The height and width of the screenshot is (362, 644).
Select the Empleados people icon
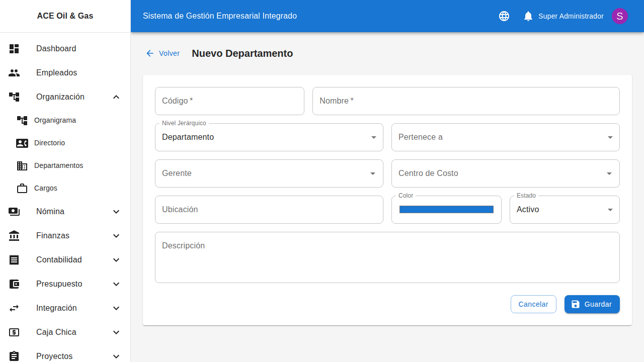pos(14,72)
